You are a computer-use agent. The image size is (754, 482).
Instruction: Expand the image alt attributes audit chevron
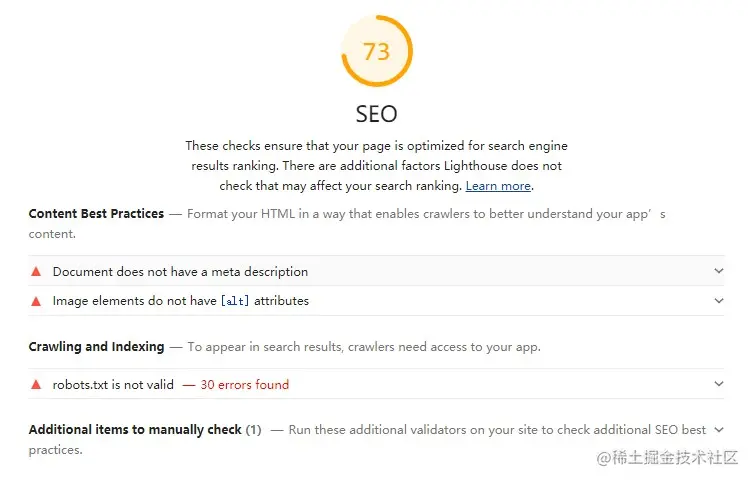718,301
